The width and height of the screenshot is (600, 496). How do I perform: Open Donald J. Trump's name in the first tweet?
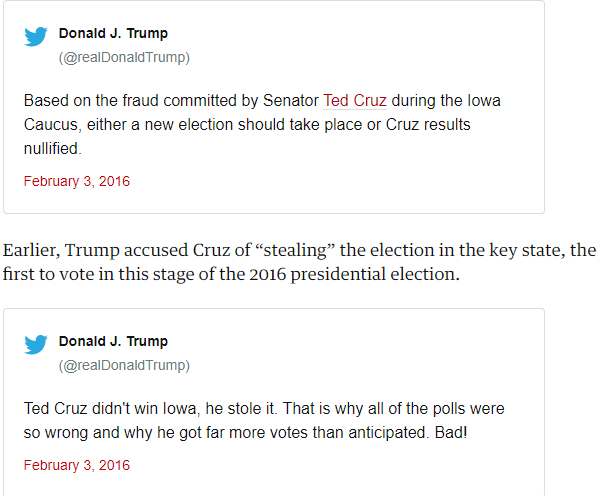[113, 33]
